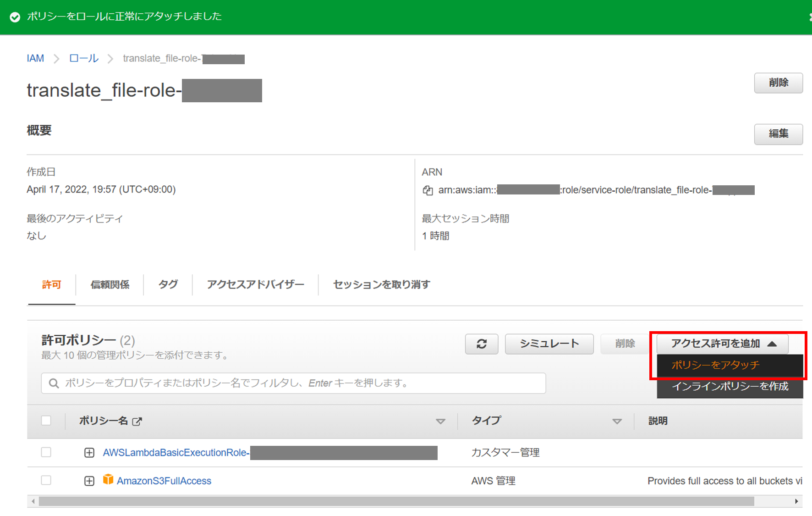Expand the AWSLambdaBasicExecutionRole policy details
The height and width of the screenshot is (516, 812).
tap(89, 453)
